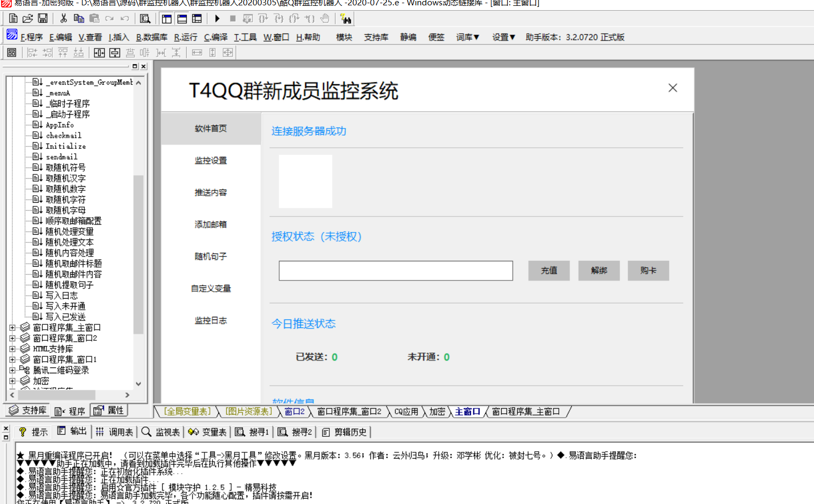Open the find magnifier icon in toolbar
The height and width of the screenshot is (504, 814).
point(145,19)
